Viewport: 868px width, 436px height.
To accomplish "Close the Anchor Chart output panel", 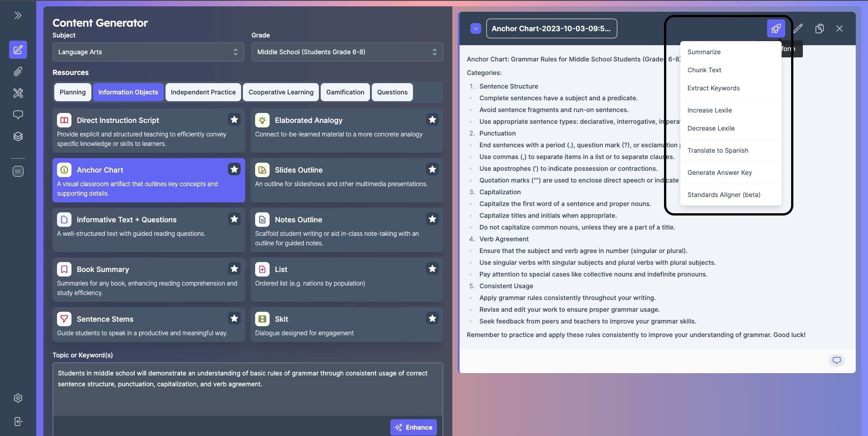I will (x=840, y=28).
